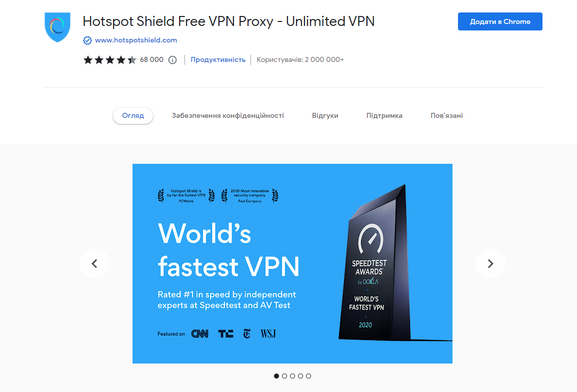Click the five-star rating stars
The width and height of the screenshot is (577, 392).
click(109, 60)
